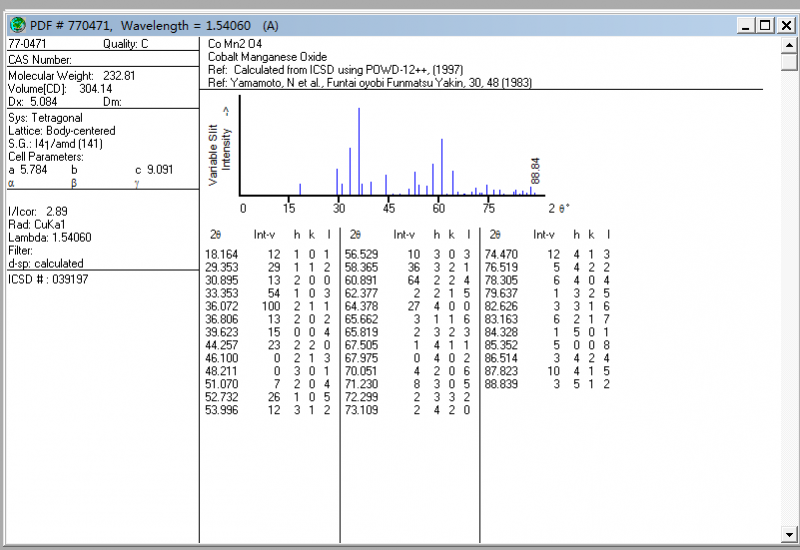This screenshot has height=550, width=800.
Task: Click the cell parameter 'c 9.091'
Action: [x=154, y=169]
